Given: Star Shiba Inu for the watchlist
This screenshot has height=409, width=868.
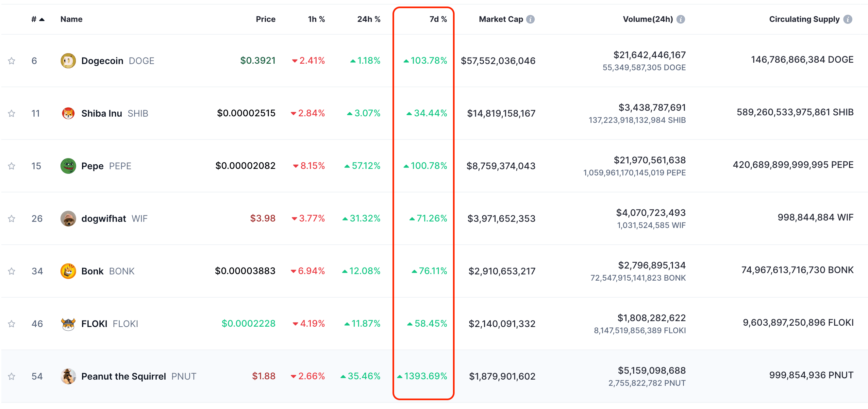Looking at the screenshot, I should point(11,113).
